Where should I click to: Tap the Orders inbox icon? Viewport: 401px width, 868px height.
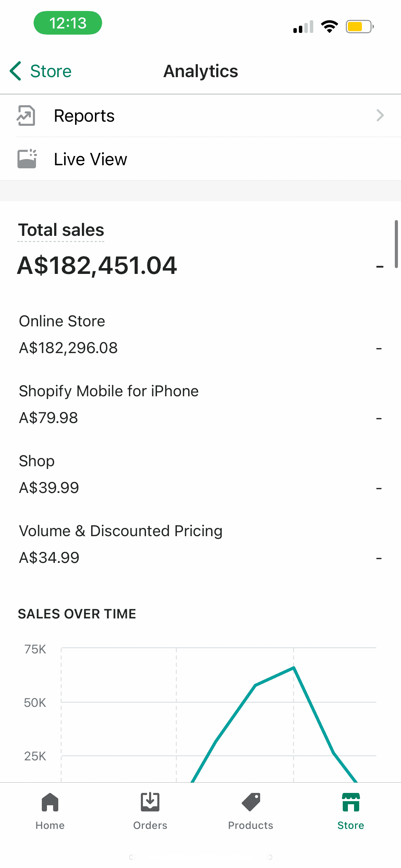pos(150,802)
